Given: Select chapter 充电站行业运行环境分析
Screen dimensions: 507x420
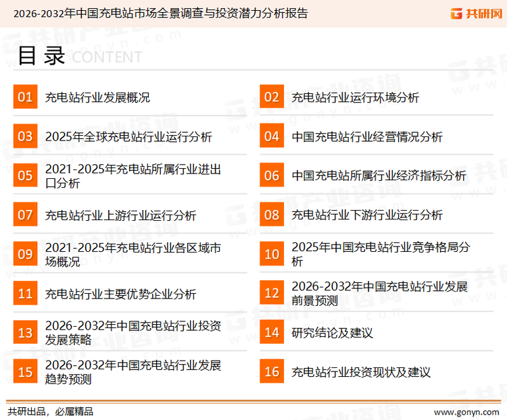Looking at the screenshot, I should tap(355, 97).
